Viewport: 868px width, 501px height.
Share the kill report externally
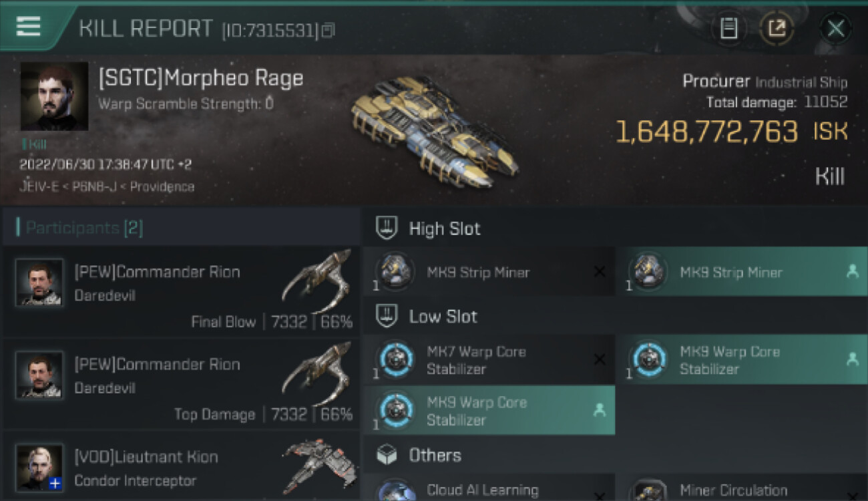777,28
